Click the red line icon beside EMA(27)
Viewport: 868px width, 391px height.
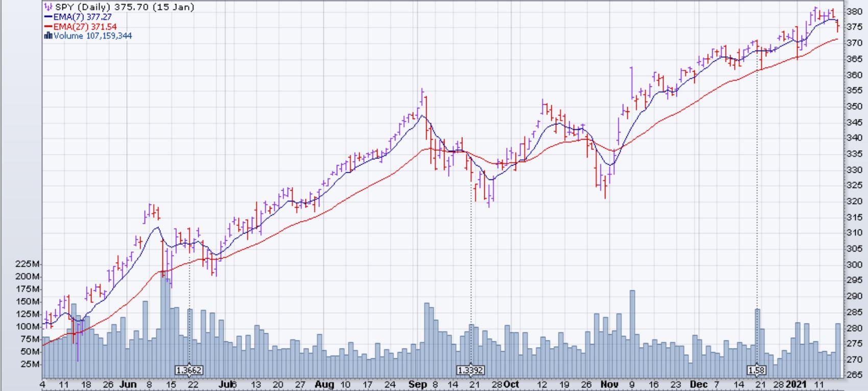click(48, 26)
